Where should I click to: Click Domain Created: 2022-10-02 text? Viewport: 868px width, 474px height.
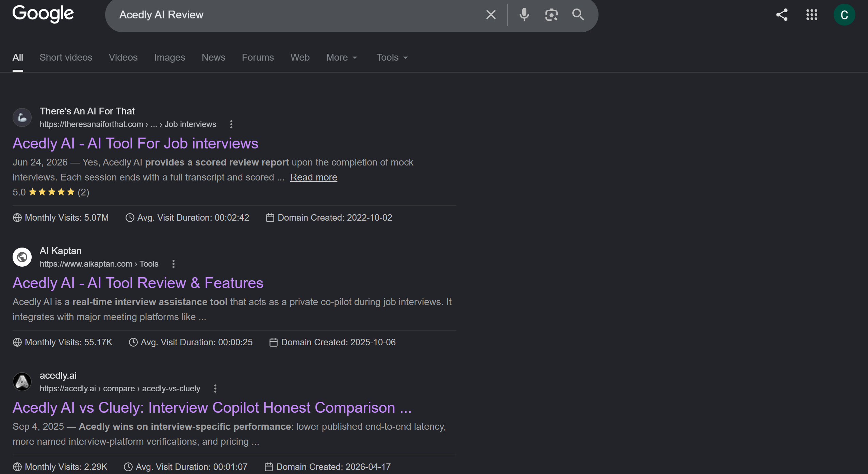(335, 218)
